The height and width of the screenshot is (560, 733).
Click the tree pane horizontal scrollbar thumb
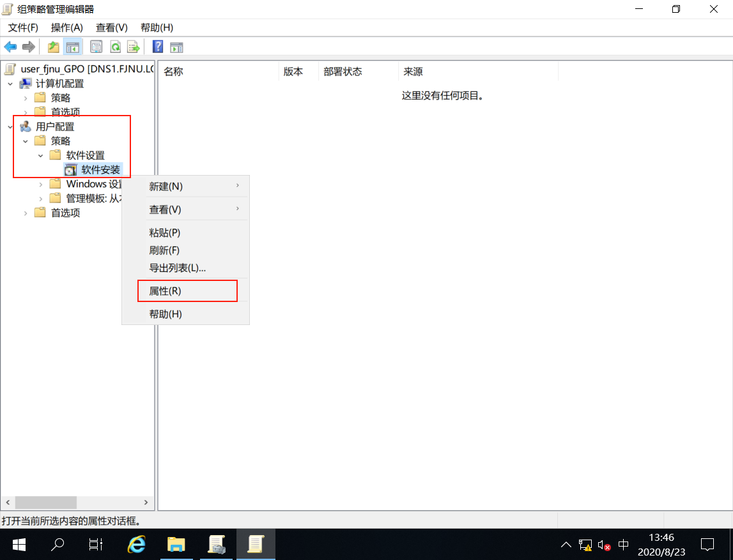[x=46, y=503]
